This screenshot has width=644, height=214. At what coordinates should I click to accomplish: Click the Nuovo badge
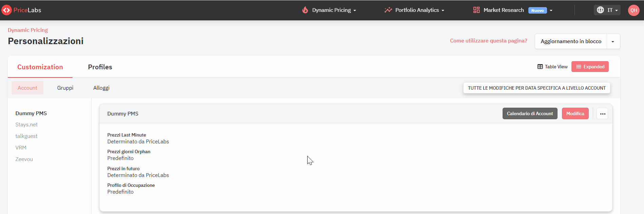pyautogui.click(x=538, y=11)
